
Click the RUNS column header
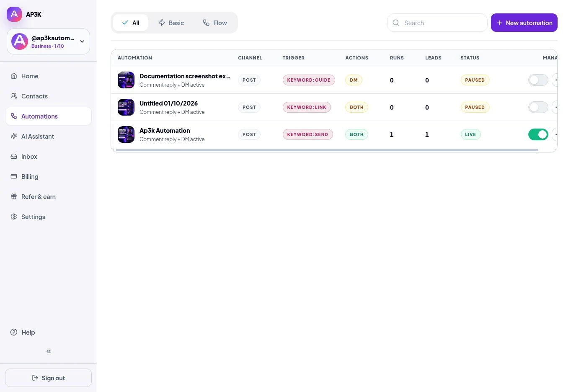[397, 58]
